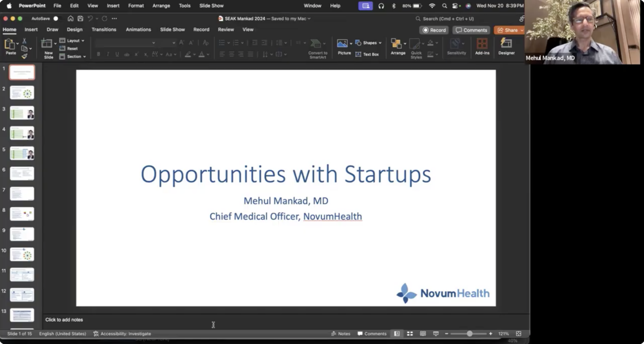
Task: Open the Shapes dropdown
Action: (x=369, y=43)
